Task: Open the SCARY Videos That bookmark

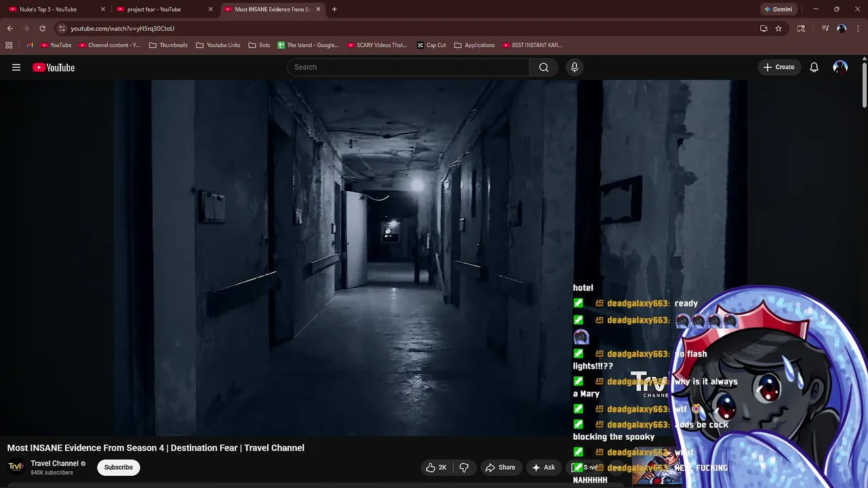Action: click(x=377, y=45)
